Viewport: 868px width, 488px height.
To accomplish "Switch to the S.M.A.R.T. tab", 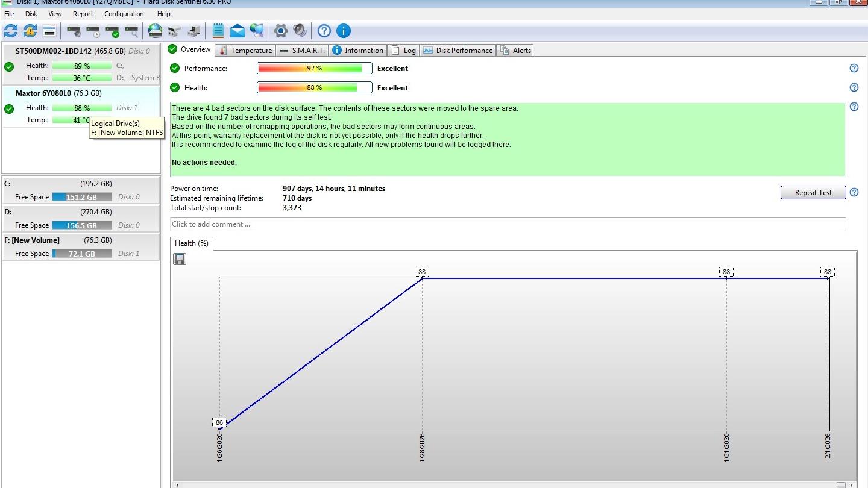I will (x=303, y=51).
